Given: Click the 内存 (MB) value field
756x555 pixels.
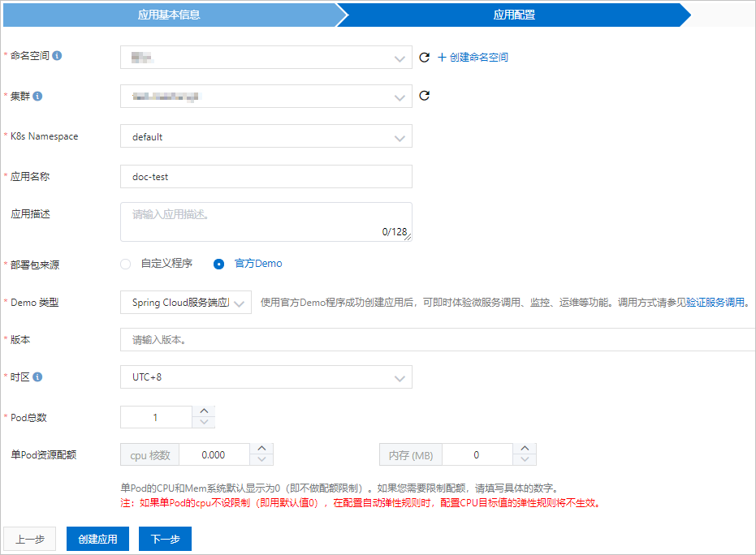Looking at the screenshot, I should click(x=477, y=454).
